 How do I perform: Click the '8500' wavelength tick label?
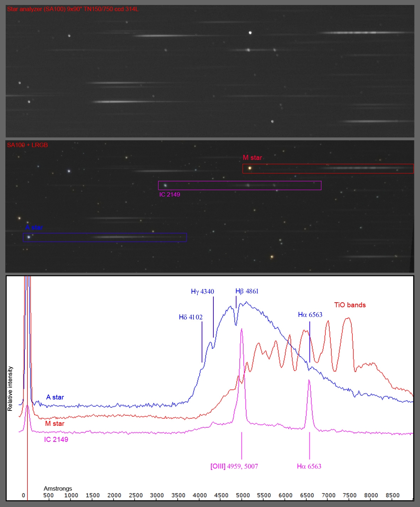(393, 495)
